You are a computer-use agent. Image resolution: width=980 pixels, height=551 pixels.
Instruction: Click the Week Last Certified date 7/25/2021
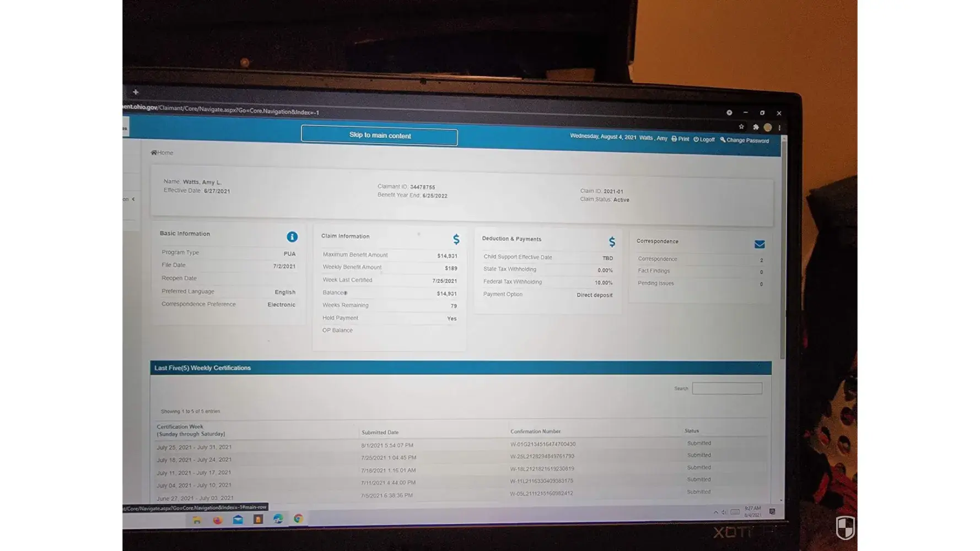pyautogui.click(x=444, y=281)
